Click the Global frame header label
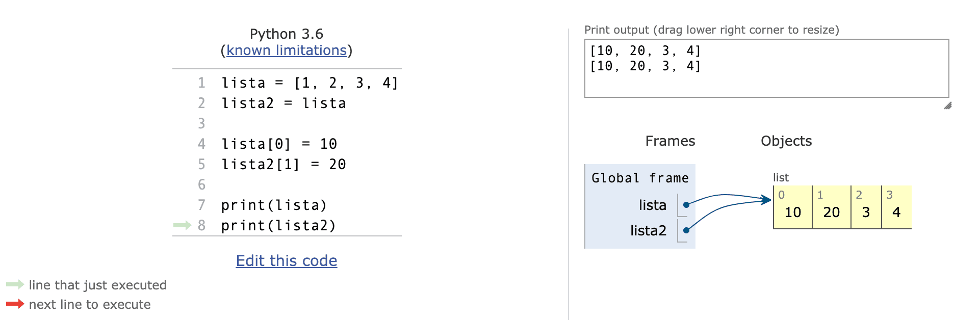 coord(640,178)
